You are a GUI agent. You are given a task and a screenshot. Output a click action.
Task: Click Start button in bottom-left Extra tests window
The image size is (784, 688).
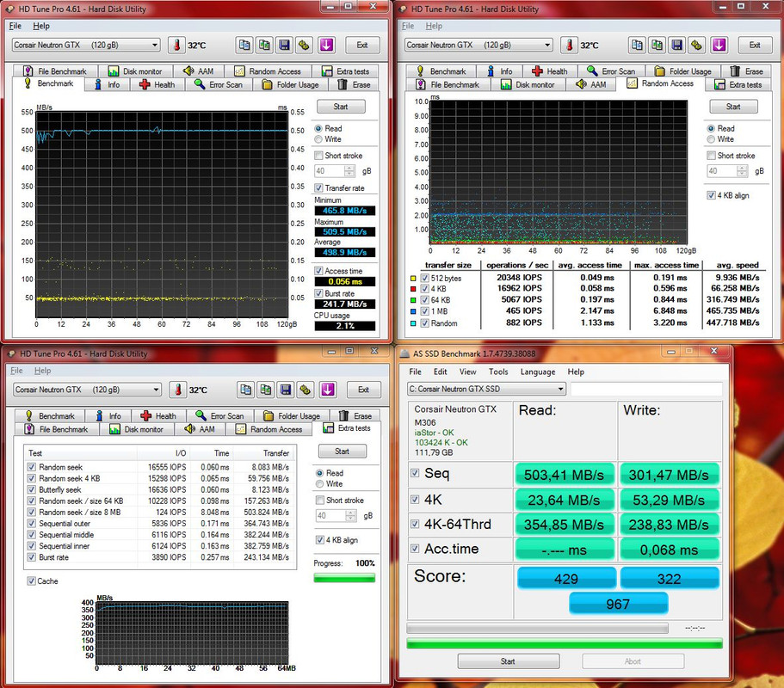pos(343,451)
